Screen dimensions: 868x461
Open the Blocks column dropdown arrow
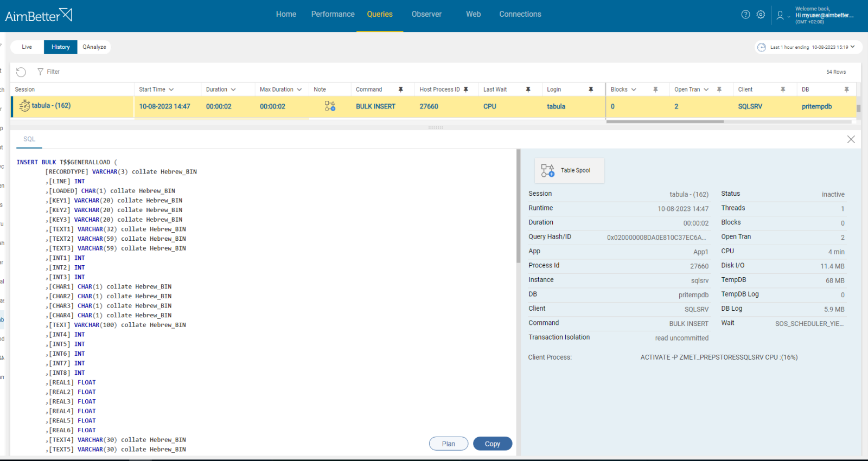coord(633,89)
